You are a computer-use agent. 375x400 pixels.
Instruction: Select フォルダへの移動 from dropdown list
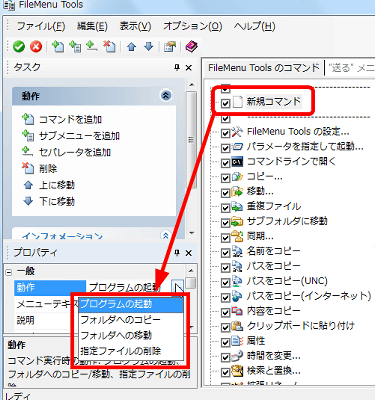[x=131, y=335]
